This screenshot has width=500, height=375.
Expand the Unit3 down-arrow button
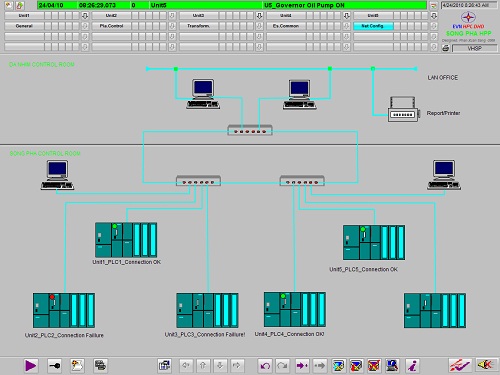pyautogui.click(x=259, y=16)
